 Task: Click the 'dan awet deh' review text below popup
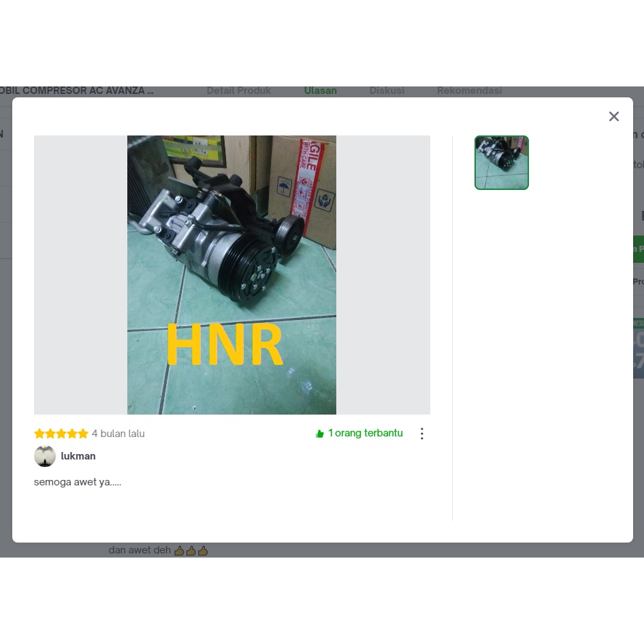[140, 550]
